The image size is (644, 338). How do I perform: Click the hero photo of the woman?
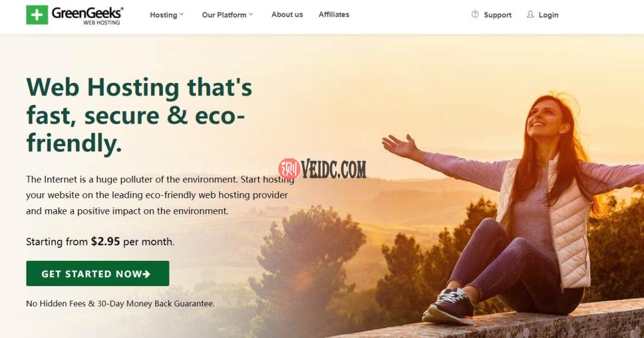click(513, 209)
